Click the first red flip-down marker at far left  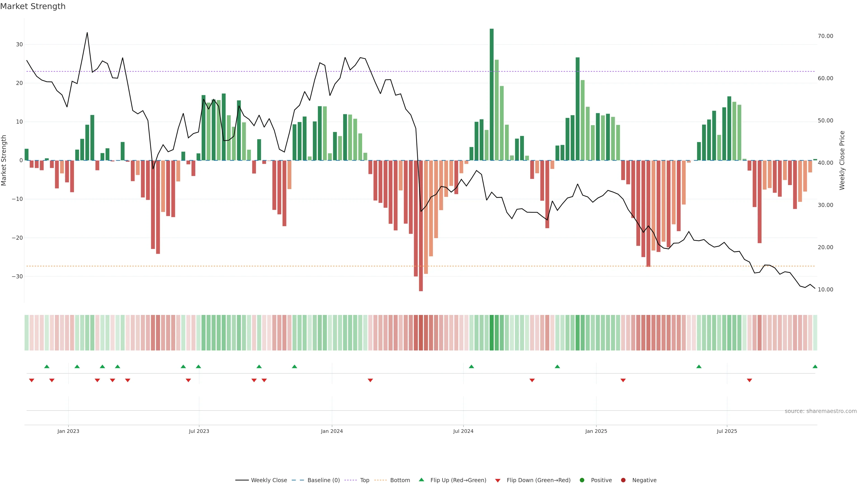click(32, 380)
